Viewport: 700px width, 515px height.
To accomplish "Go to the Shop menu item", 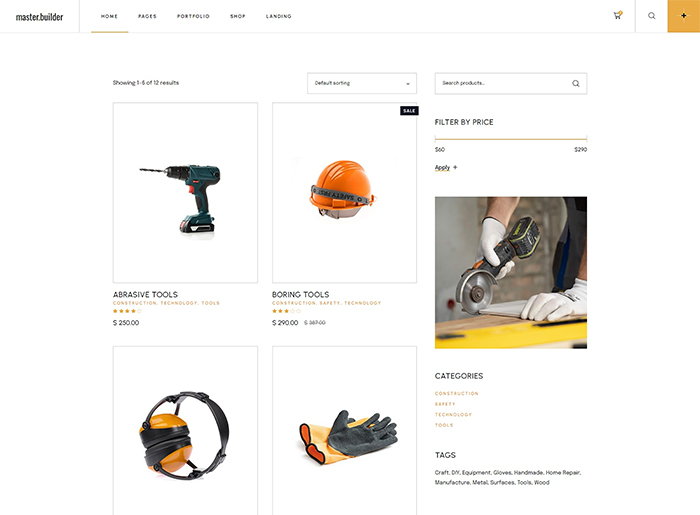I will 237,17.
